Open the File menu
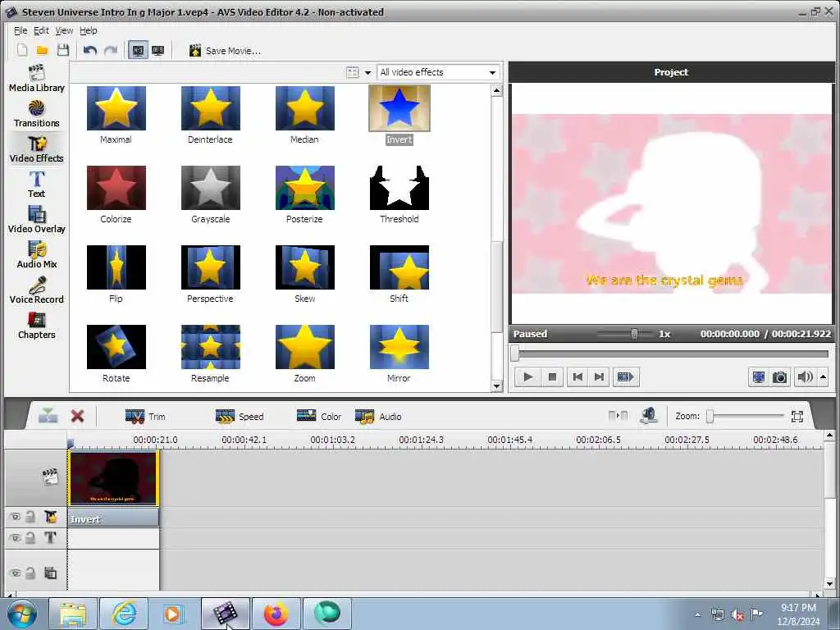 click(x=21, y=30)
